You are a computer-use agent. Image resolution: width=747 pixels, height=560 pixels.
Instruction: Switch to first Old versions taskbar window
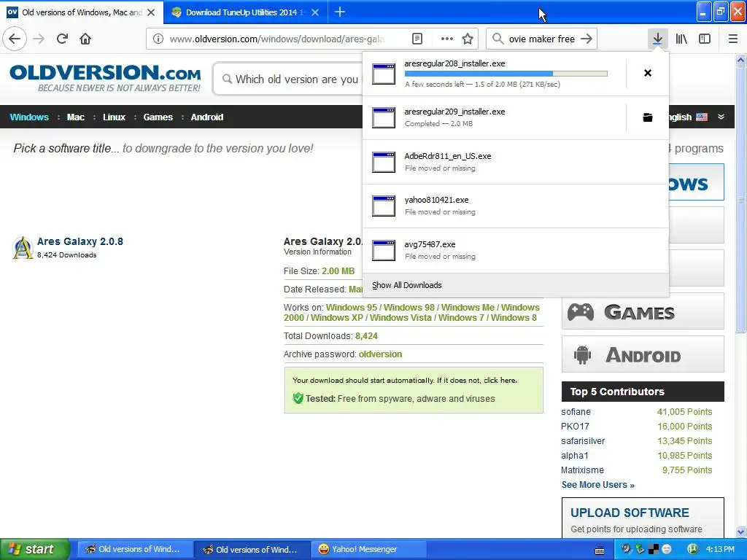click(x=134, y=549)
